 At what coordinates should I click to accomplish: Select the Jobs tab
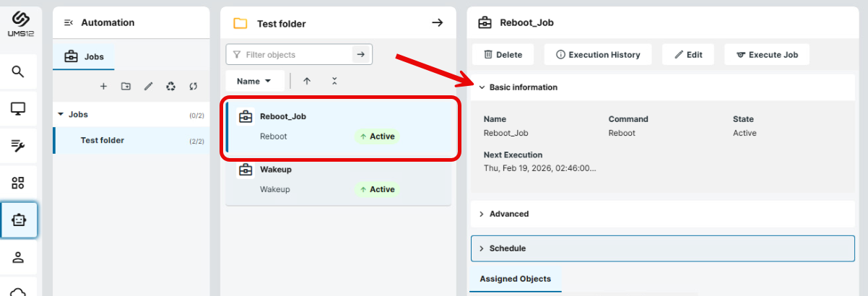83,56
